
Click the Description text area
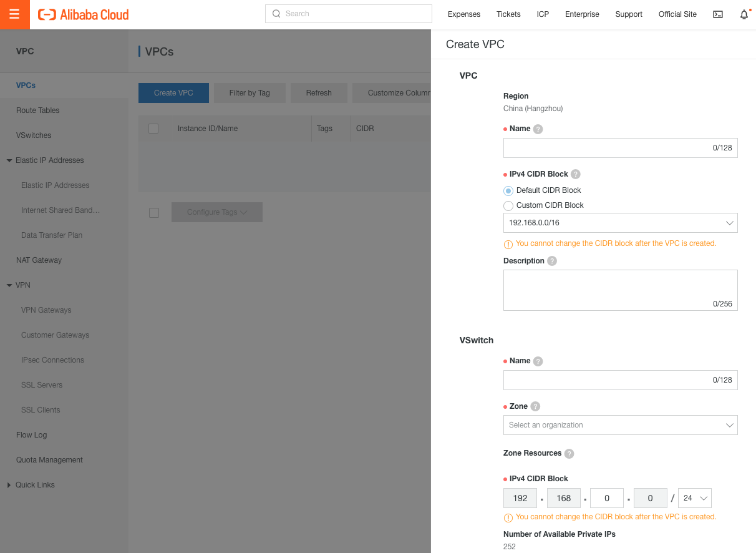pos(620,290)
